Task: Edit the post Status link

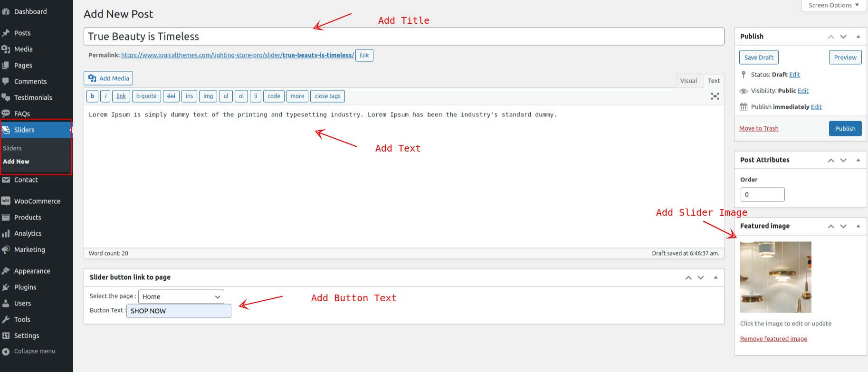Action: [x=795, y=75]
